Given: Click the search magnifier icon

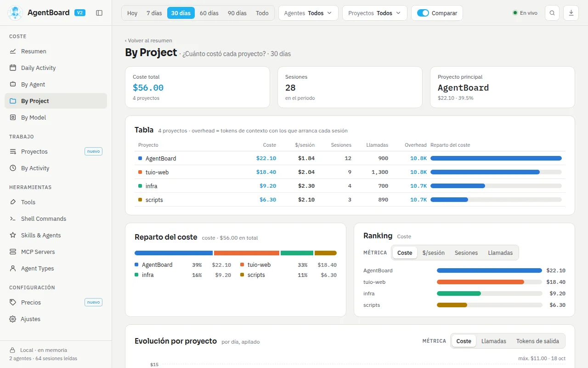Looking at the screenshot, I should click(x=552, y=13).
